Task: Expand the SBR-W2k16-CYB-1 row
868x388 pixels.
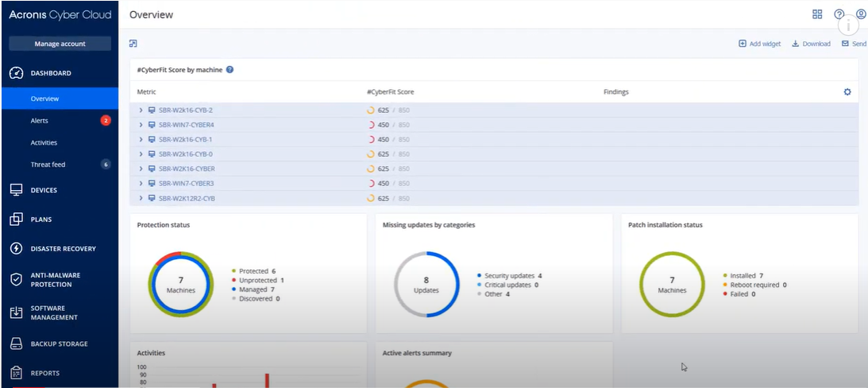Action: (141, 140)
